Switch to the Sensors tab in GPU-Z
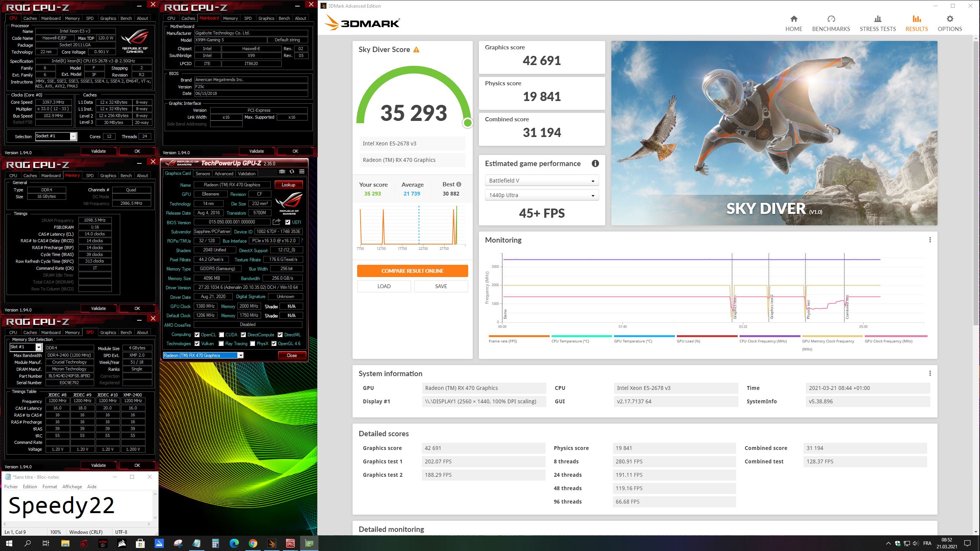Image resolution: width=980 pixels, height=551 pixels. [203, 173]
